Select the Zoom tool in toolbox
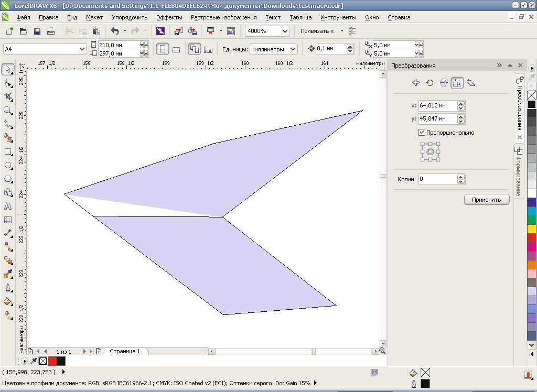 coord(8,111)
